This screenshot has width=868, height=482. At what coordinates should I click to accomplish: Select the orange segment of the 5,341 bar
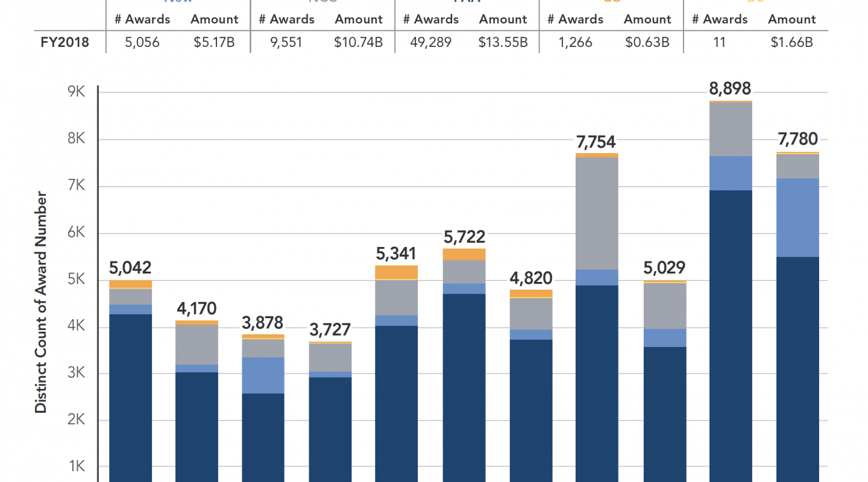click(396, 272)
